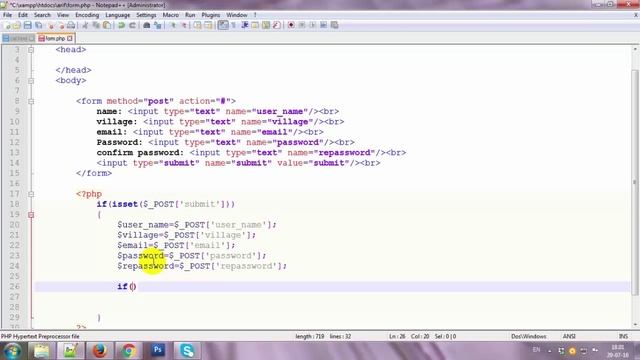Open the ? help menu

[255, 15]
